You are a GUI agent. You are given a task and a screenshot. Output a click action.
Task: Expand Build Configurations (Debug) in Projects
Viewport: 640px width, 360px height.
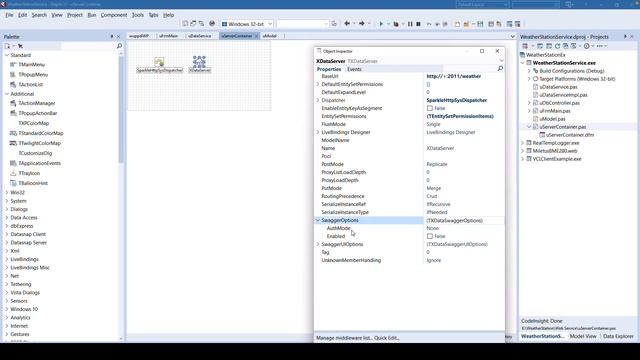[x=529, y=71]
